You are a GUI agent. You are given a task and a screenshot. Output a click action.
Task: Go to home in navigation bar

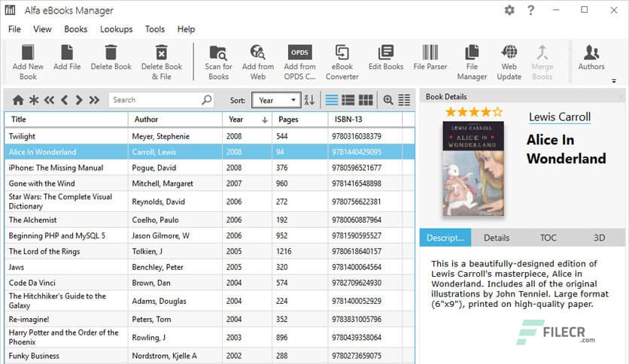[x=18, y=100]
